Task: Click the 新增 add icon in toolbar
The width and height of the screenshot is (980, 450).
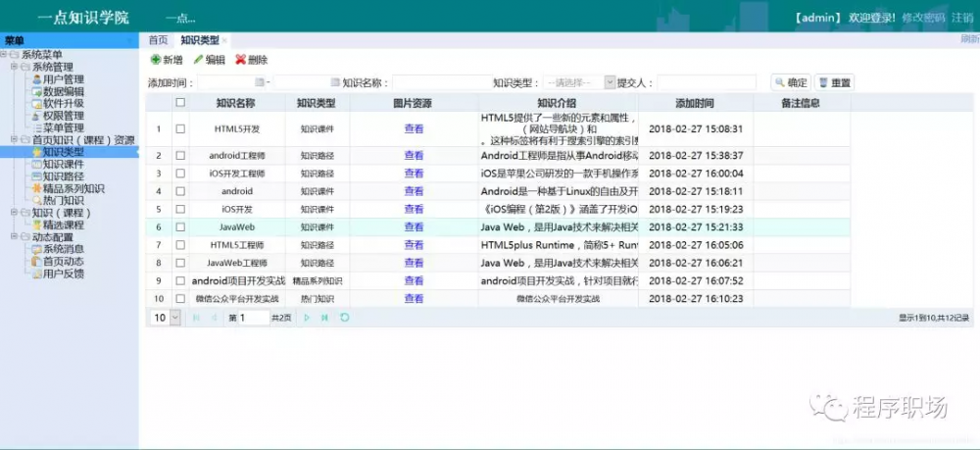Action: [x=156, y=60]
